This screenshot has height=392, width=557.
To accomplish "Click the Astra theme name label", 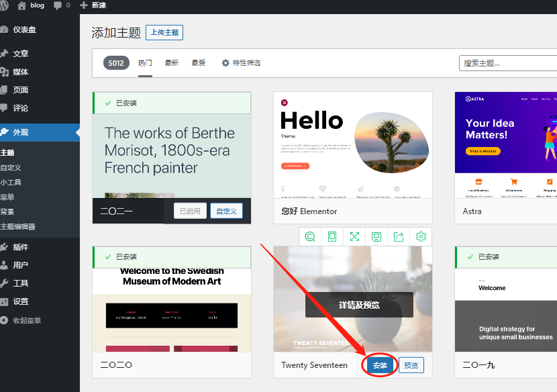I will [x=472, y=211].
